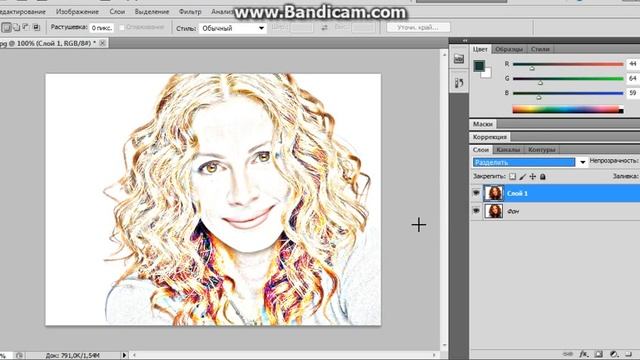Expand the Маски panel tab
640x360 pixels.
click(483, 124)
